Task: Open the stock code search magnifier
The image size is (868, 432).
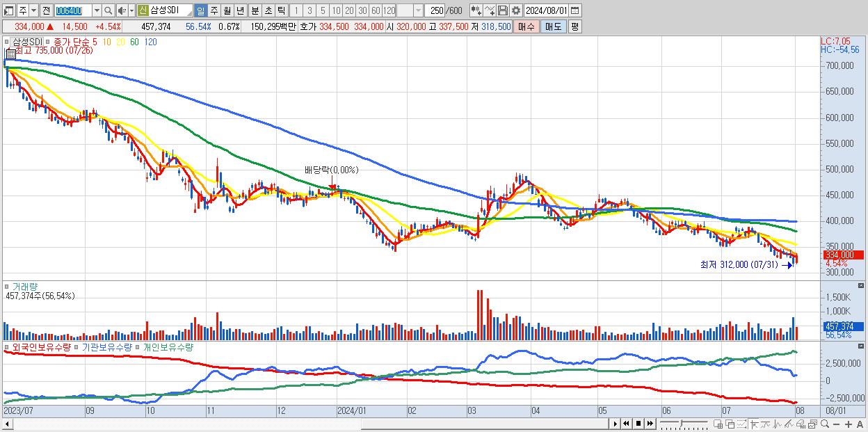Action: [108, 11]
